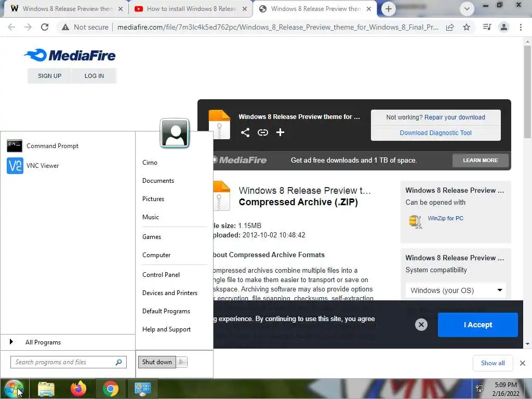Click the share icon on file banner
Image resolution: width=532 pixels, height=399 pixels.
[x=245, y=132]
